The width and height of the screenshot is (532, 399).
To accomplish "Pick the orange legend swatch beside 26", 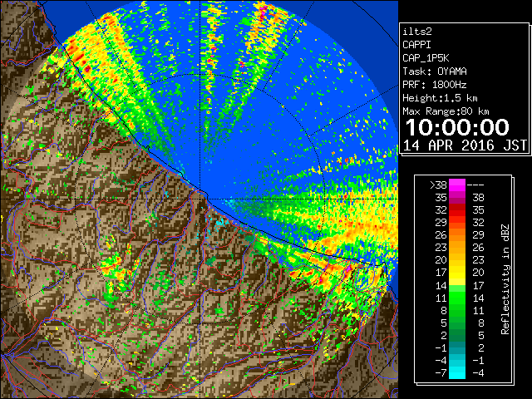I will [457, 235].
